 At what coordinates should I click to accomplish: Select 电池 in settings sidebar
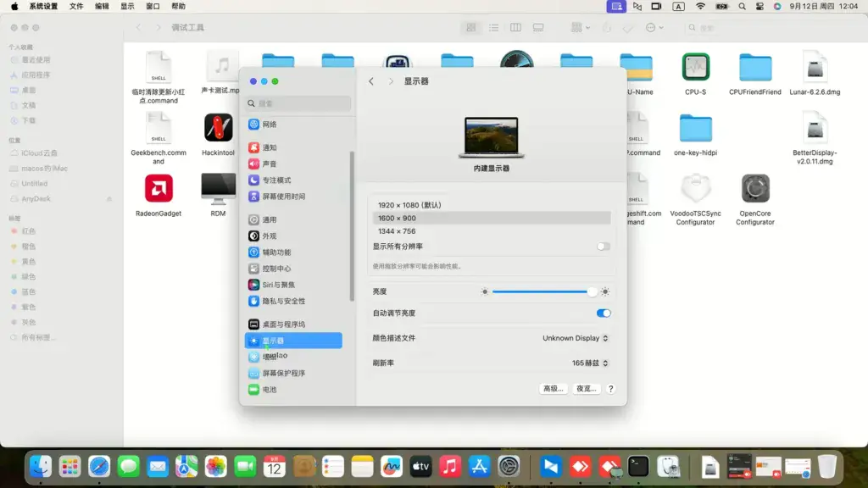coord(294,390)
